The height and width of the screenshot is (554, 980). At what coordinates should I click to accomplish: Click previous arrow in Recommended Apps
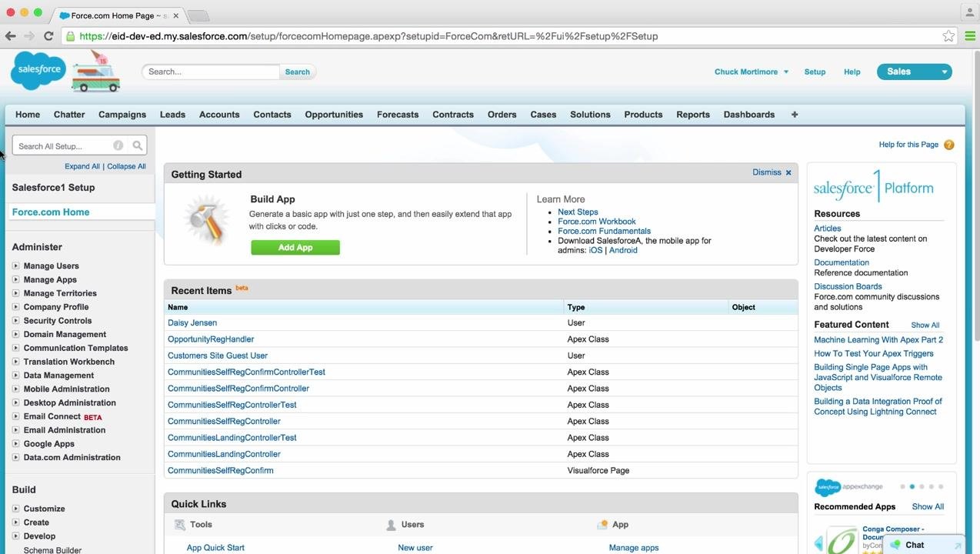818,544
